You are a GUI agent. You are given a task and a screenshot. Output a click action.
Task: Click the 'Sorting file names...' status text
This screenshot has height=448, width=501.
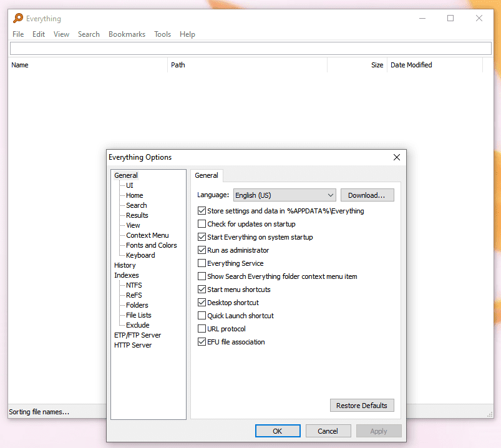39,412
